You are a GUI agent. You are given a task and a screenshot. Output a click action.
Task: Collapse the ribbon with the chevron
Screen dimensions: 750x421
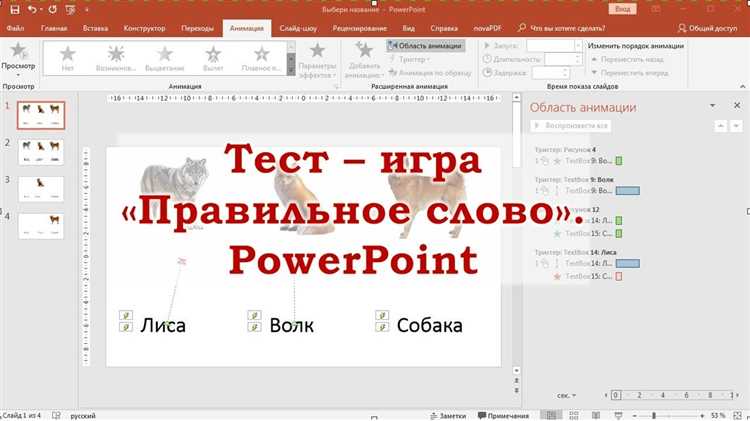[x=742, y=87]
